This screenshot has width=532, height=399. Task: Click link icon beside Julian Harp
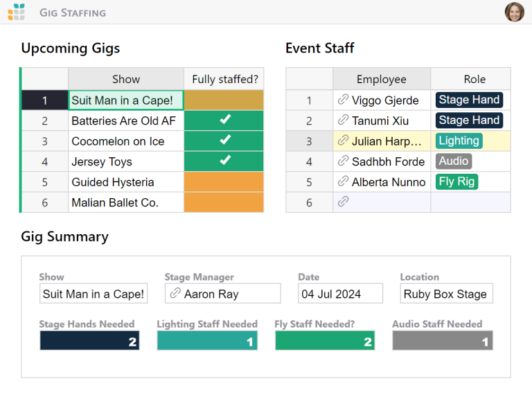click(x=343, y=141)
